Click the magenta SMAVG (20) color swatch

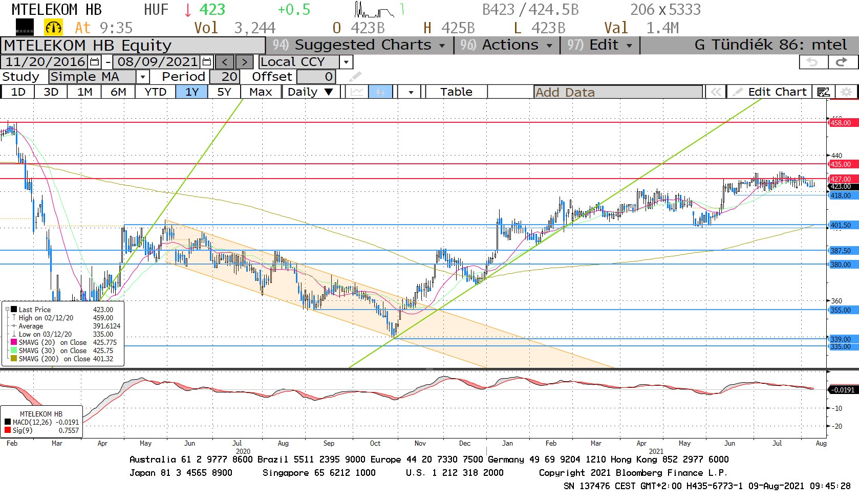[x=14, y=342]
